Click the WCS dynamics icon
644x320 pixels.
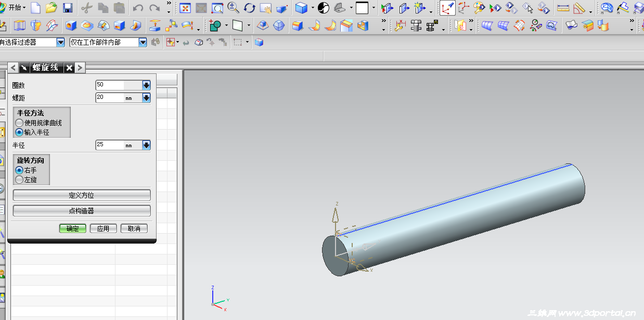pyautogui.click(x=447, y=8)
